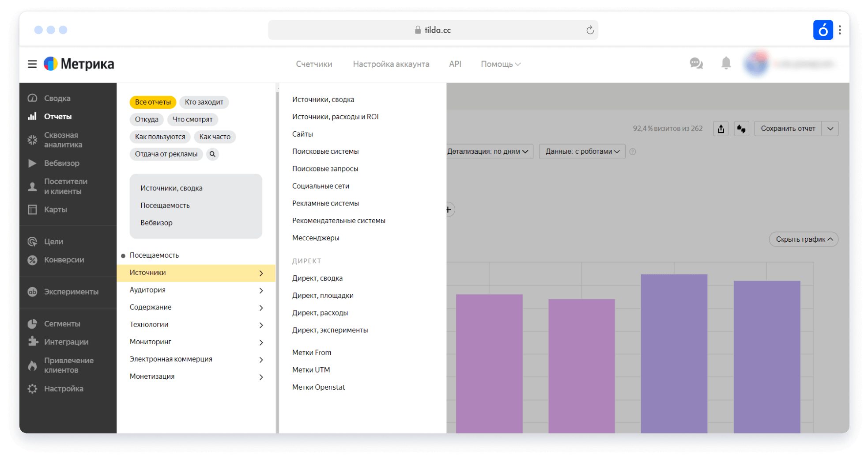The image size is (868, 460).
Task: Select the Как пользуются filter chip
Action: (160, 137)
